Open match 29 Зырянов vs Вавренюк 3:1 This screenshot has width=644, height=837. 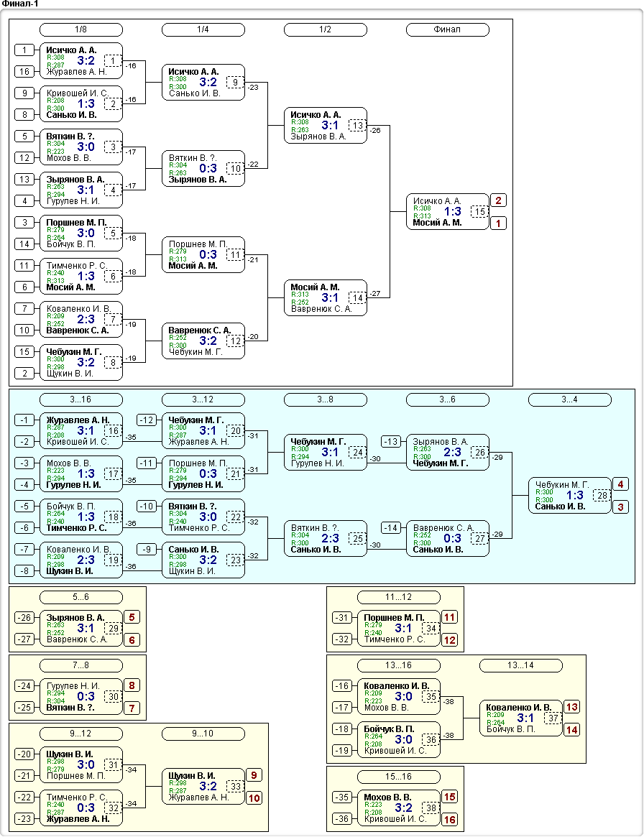(x=81, y=628)
